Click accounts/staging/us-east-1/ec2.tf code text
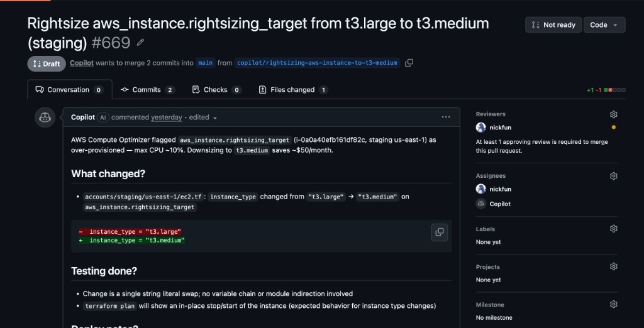The image size is (644, 328). [143, 197]
